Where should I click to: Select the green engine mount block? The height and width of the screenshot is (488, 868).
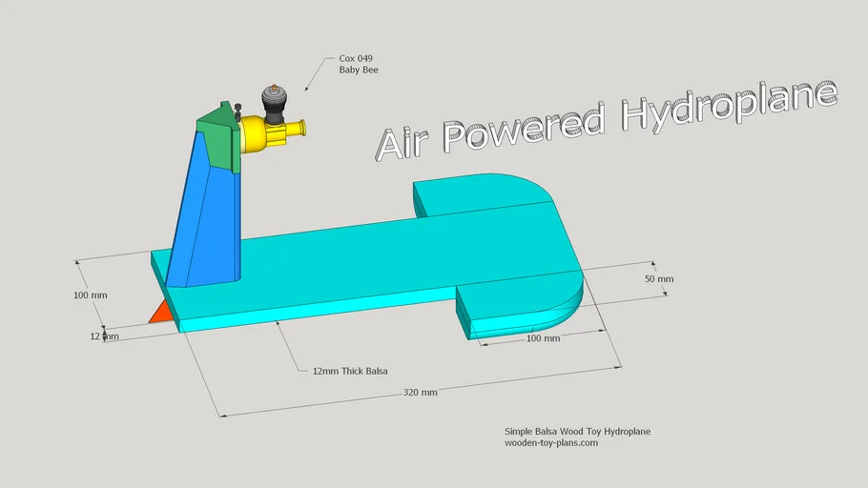pyautogui.click(x=217, y=138)
